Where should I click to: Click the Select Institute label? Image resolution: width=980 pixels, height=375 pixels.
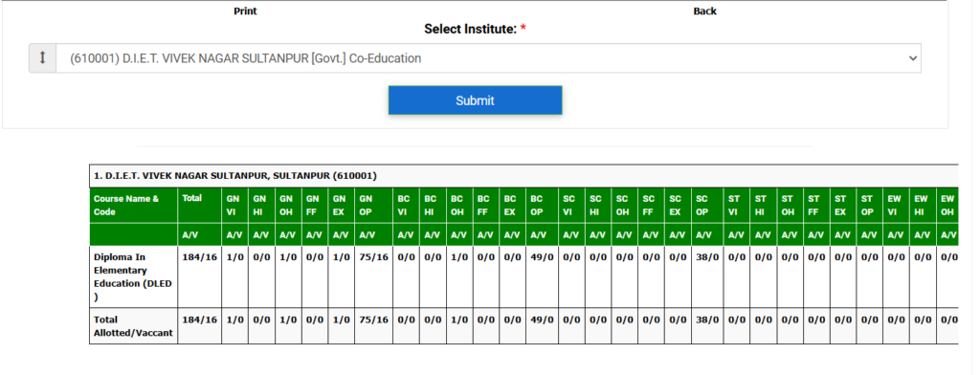(x=475, y=29)
